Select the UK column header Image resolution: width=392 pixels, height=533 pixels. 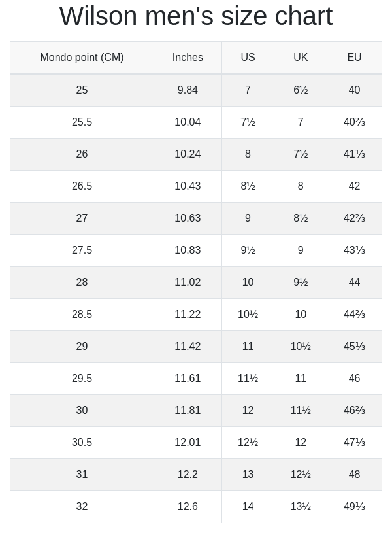(x=301, y=57)
